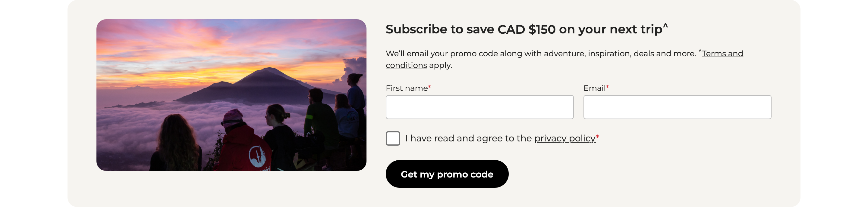
Task: Click the red asterisk after privacy policy
Action: [597, 137]
